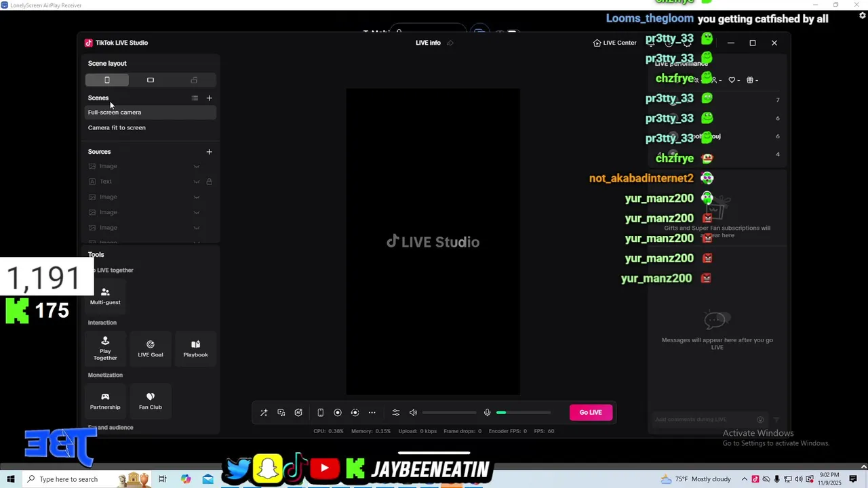
Task: Toggle the lock on the Text source
Action: coord(209,182)
